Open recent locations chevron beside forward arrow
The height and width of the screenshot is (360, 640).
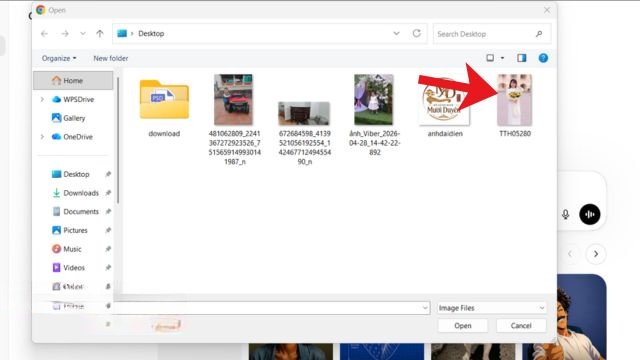83,33
